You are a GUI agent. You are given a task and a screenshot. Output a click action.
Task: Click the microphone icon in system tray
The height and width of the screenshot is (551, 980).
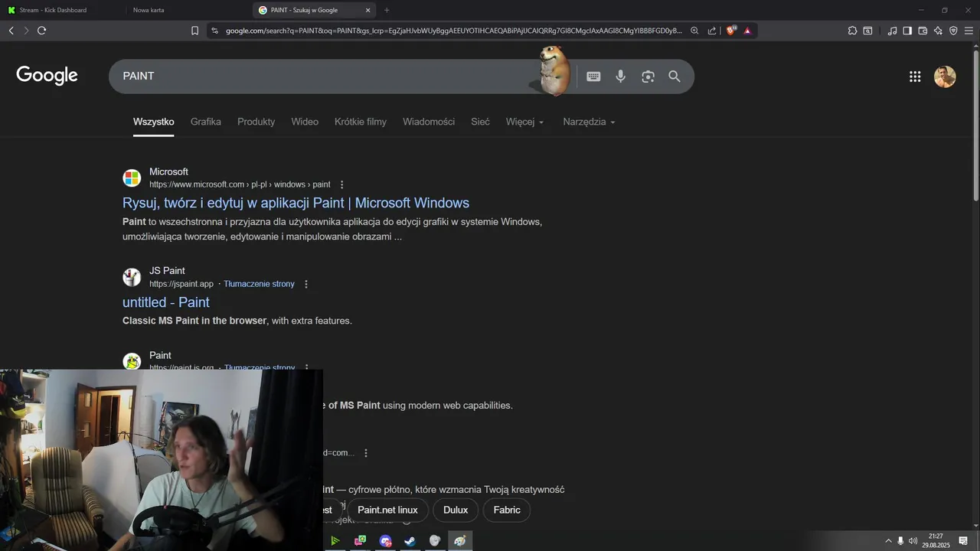pos(900,541)
